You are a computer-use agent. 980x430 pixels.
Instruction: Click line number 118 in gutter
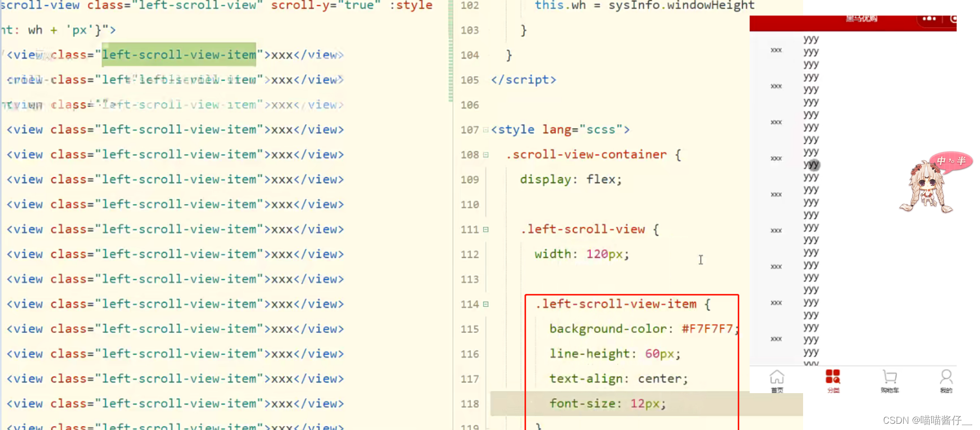tap(470, 404)
